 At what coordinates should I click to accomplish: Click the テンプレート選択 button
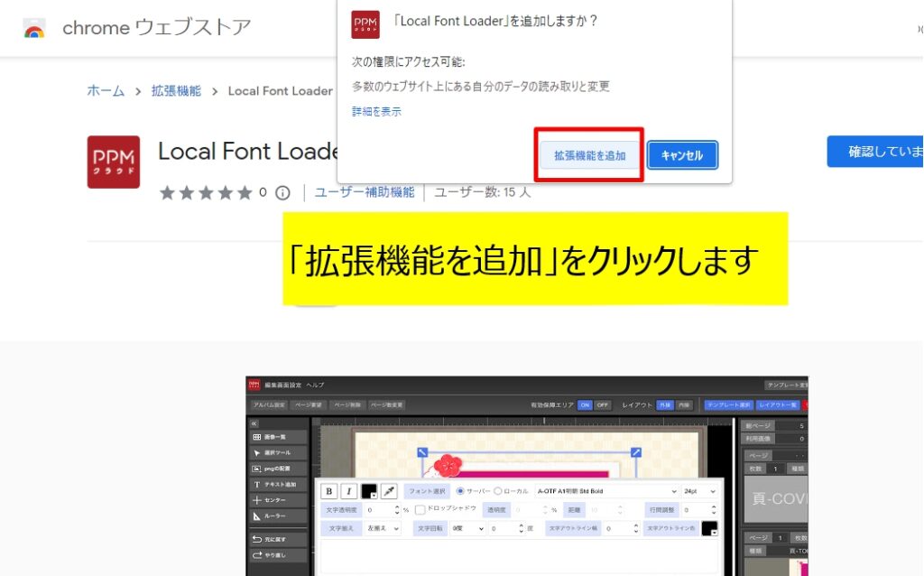click(729, 405)
